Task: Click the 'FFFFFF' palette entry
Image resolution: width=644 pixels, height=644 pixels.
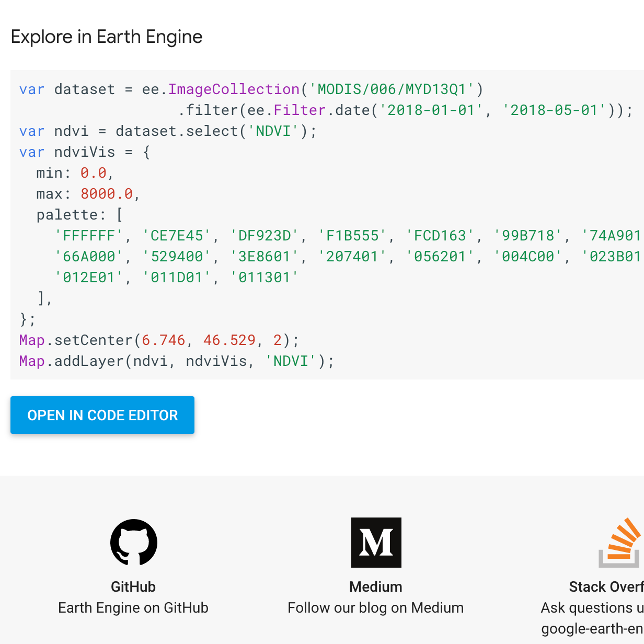Action: pyautogui.click(x=89, y=236)
